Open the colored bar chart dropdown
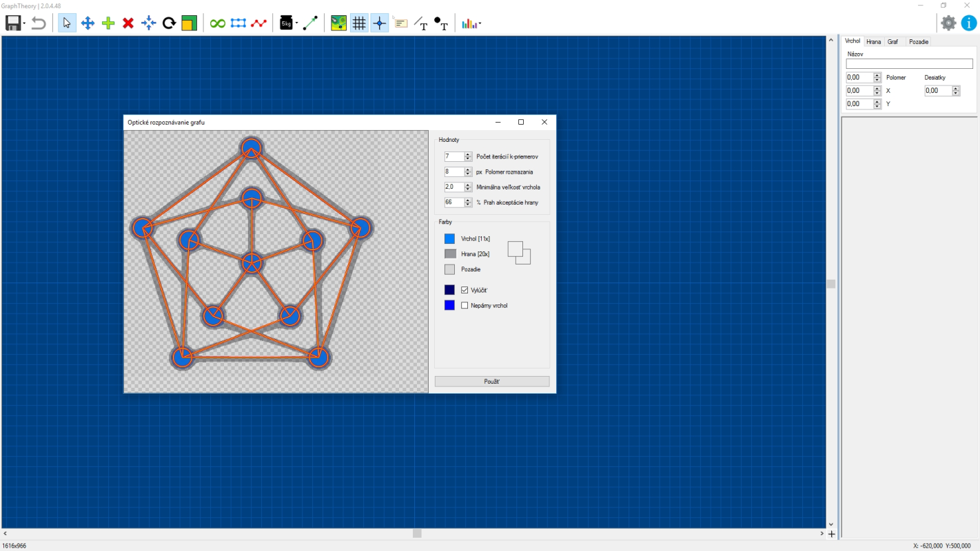 pyautogui.click(x=471, y=23)
